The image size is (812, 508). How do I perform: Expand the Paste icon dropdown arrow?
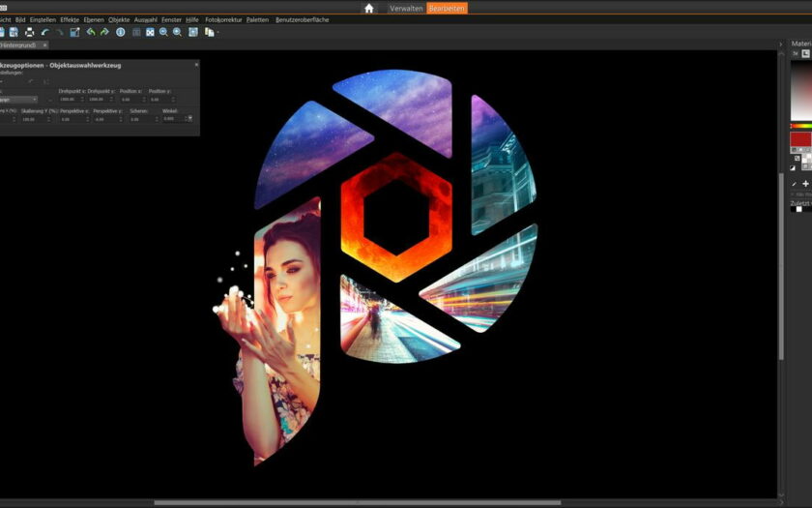[218, 33]
